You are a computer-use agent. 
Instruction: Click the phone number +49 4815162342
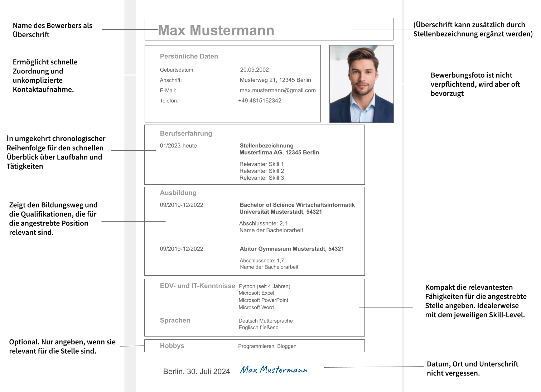pyautogui.click(x=260, y=101)
